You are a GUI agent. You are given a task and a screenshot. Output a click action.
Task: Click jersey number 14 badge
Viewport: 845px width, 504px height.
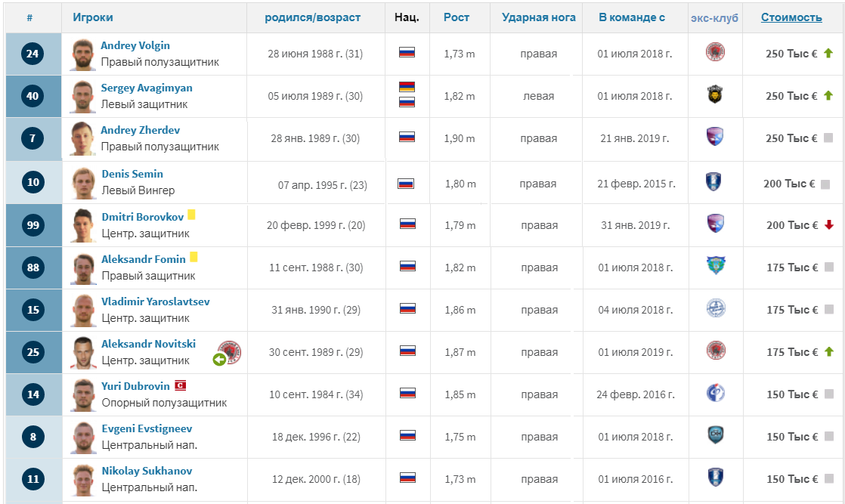(32, 394)
